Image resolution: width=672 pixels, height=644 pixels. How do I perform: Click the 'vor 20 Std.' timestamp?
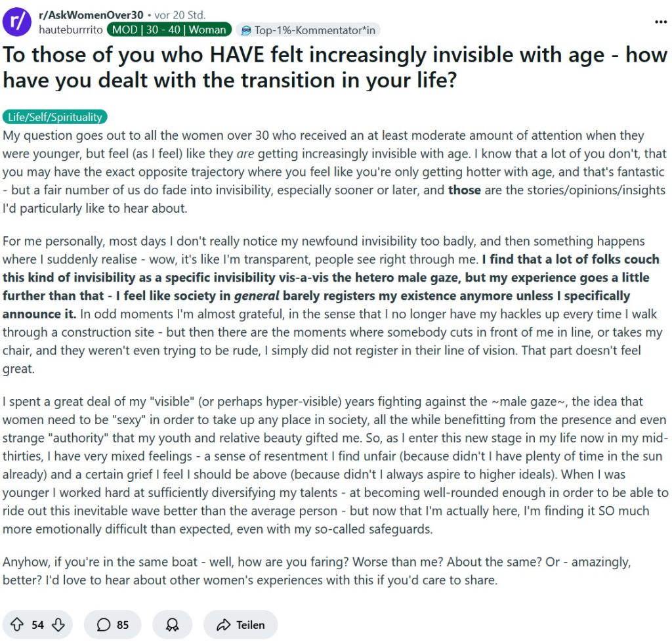click(180, 15)
